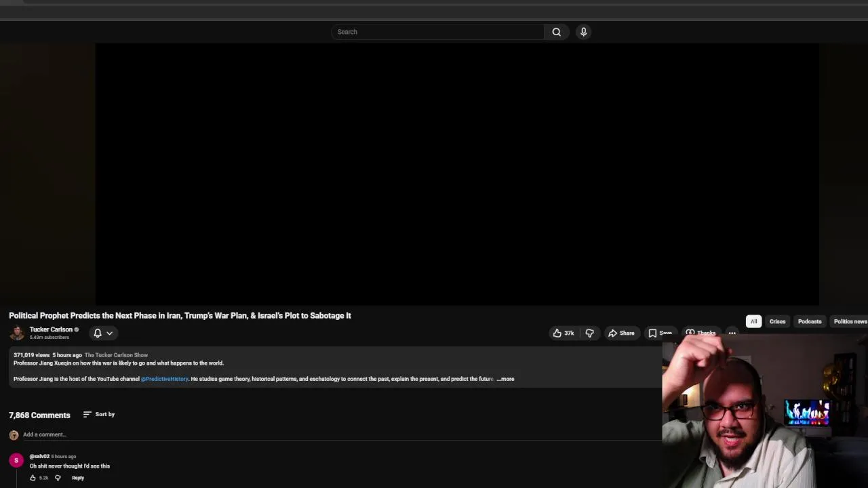This screenshot has width=868, height=488.
Task: Select the All filter chip
Action: coord(753,321)
